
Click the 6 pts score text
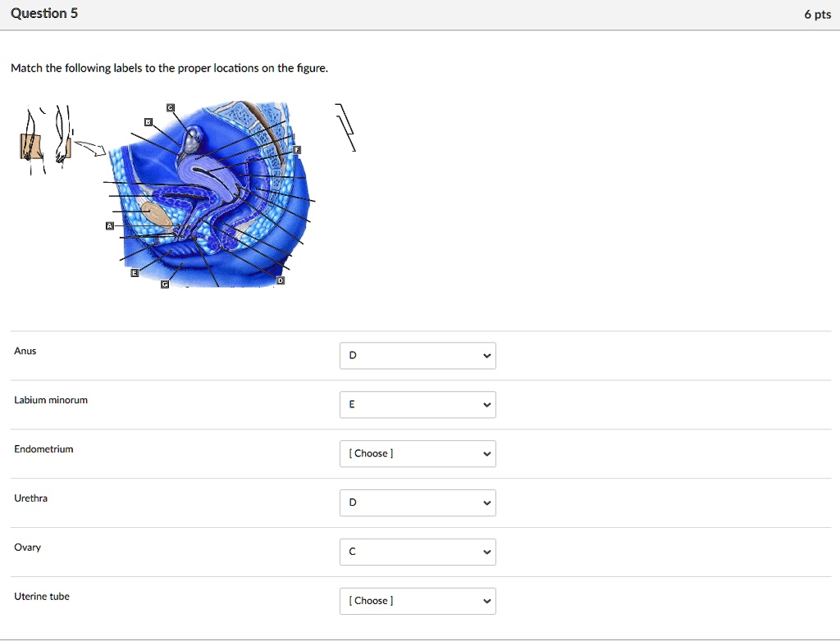tap(817, 15)
